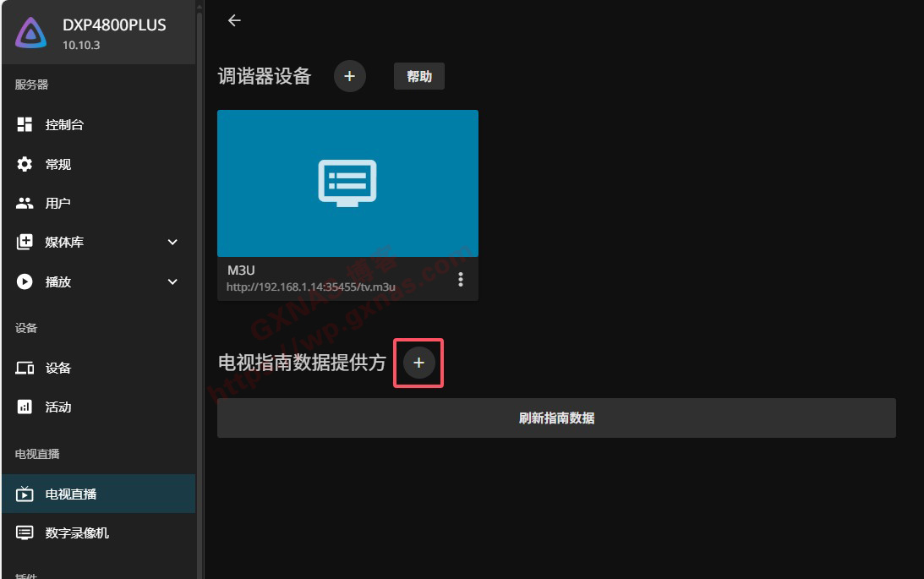
Task: Click the 刷新指南数据 button
Action: pos(556,418)
